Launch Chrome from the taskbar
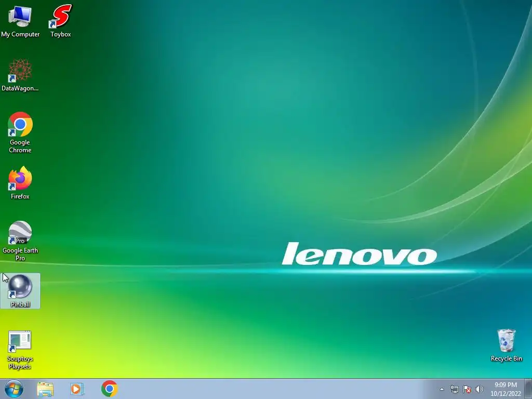 pos(109,389)
